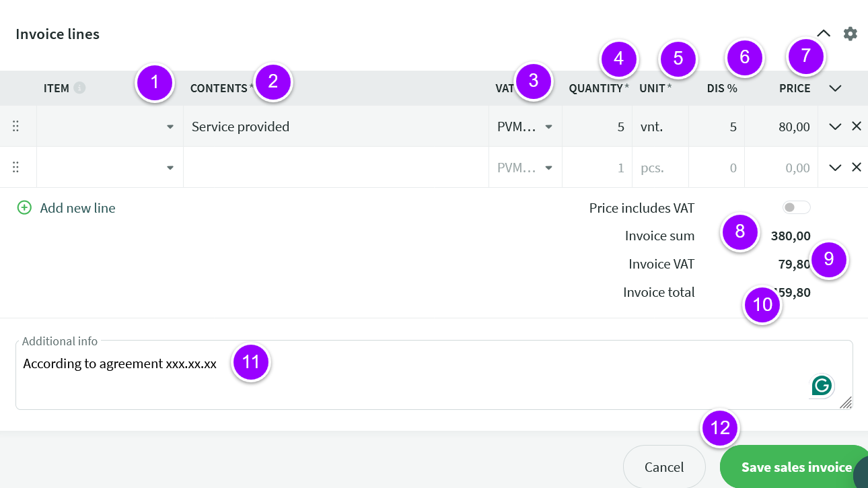
Task: Collapse the Invoice lines section
Action: pyautogui.click(x=824, y=34)
